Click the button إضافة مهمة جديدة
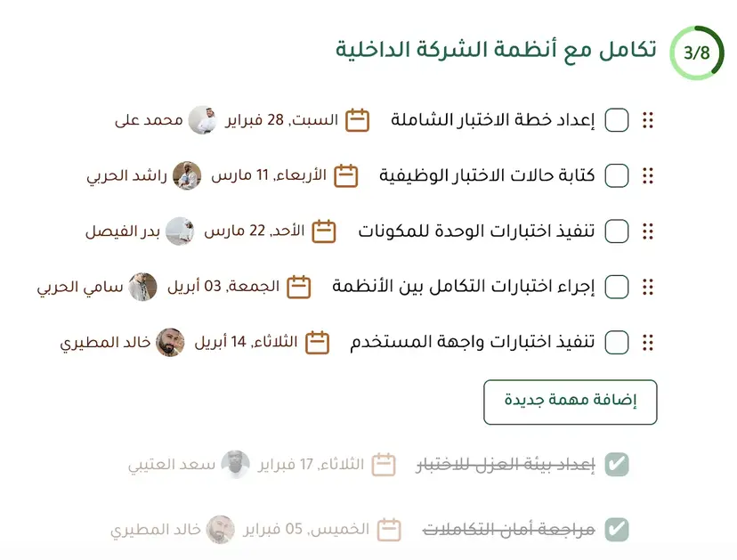 pyautogui.click(x=570, y=402)
